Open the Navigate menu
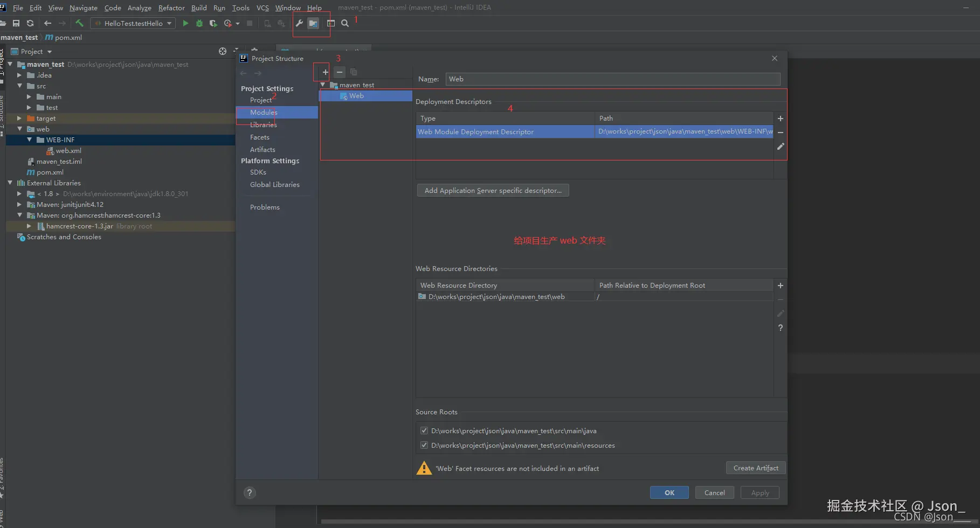980x528 pixels. (x=84, y=8)
